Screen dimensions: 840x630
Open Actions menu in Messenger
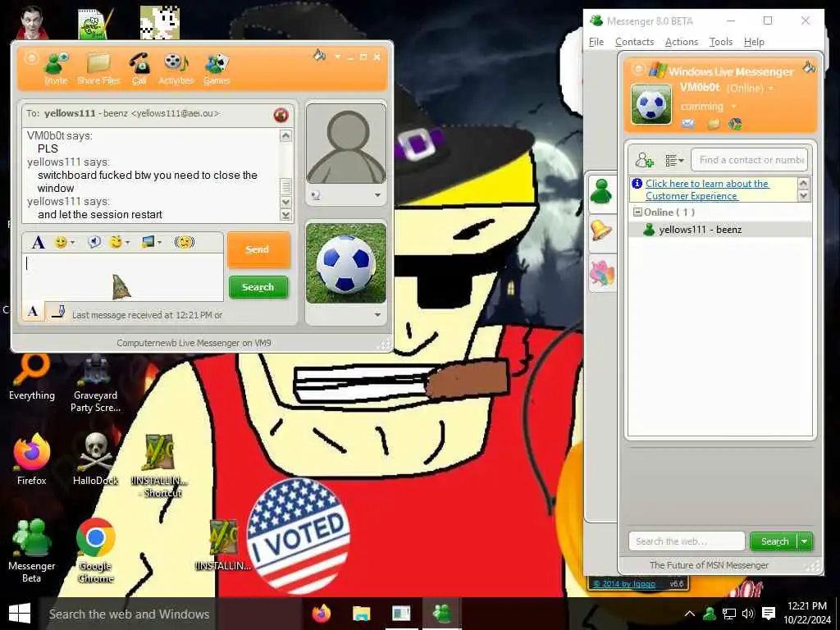[x=682, y=42]
